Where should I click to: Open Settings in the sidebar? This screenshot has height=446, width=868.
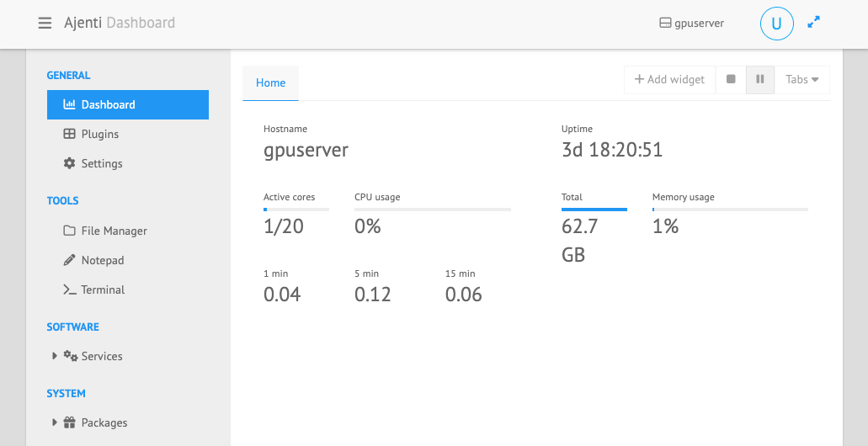click(128, 163)
